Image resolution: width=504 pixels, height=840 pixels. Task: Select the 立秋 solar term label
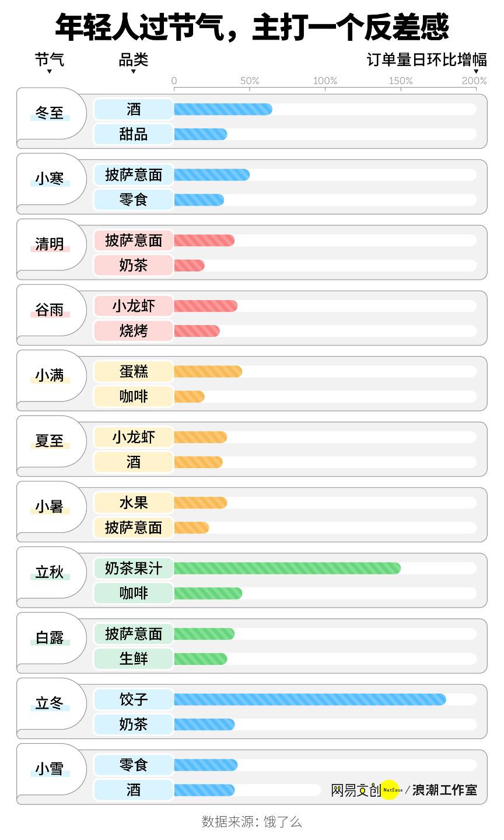pos(50,572)
